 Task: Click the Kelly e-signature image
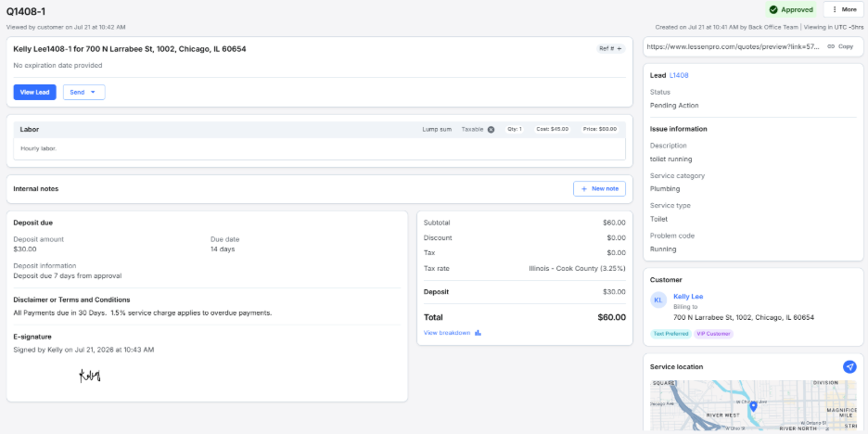coord(90,376)
